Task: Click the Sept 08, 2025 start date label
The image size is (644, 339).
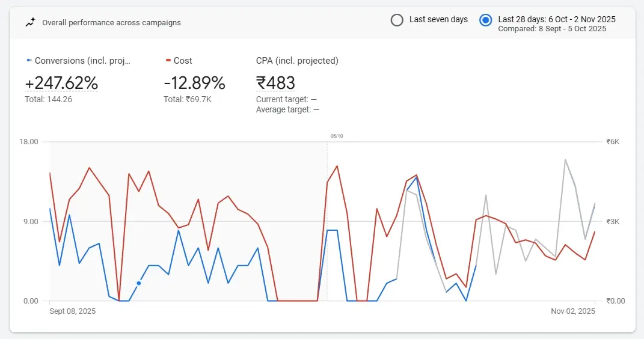Action: tap(72, 311)
